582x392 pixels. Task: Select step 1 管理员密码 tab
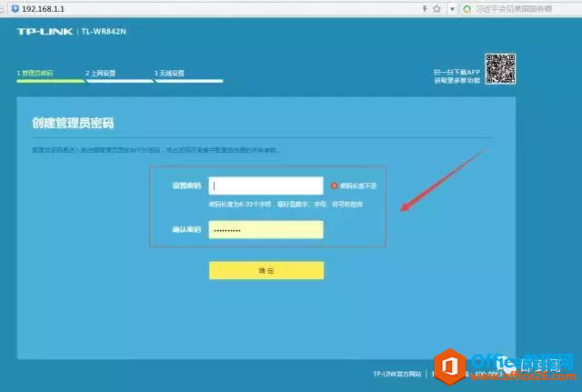coord(35,73)
